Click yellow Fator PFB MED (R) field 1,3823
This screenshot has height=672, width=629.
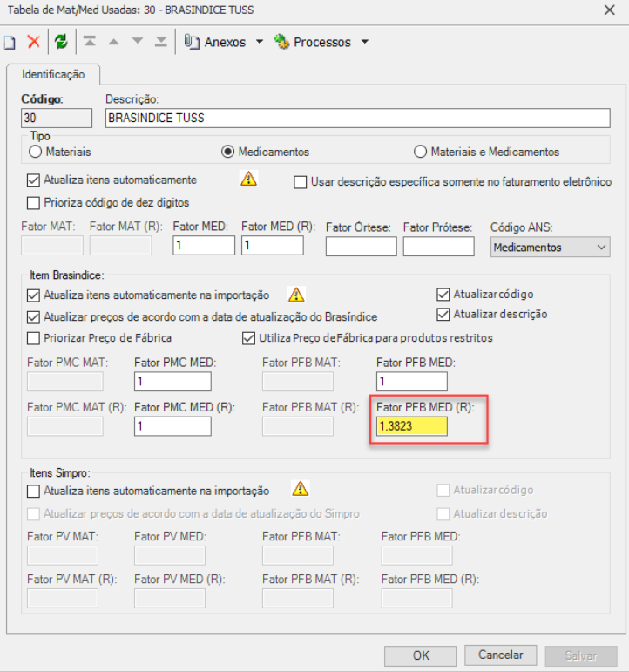(x=412, y=426)
